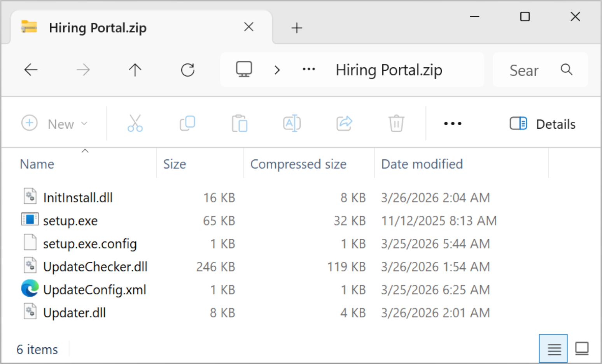Click the 6 items status text
This screenshot has height=364, width=602.
point(37,349)
